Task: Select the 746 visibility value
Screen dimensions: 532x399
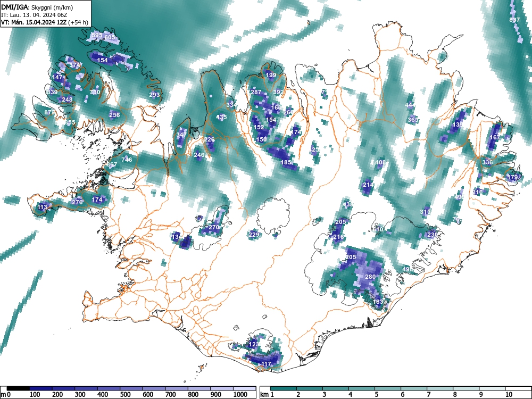Action: coord(127,160)
